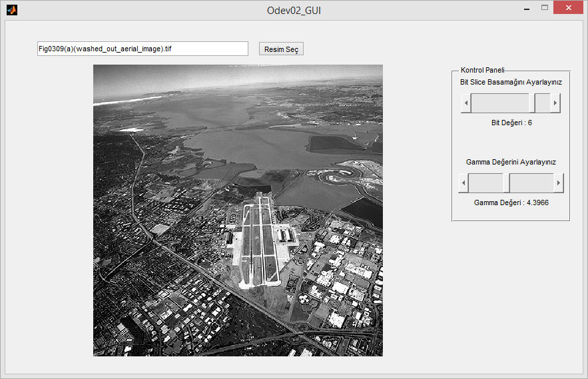Focus the image filename text field

(143, 49)
